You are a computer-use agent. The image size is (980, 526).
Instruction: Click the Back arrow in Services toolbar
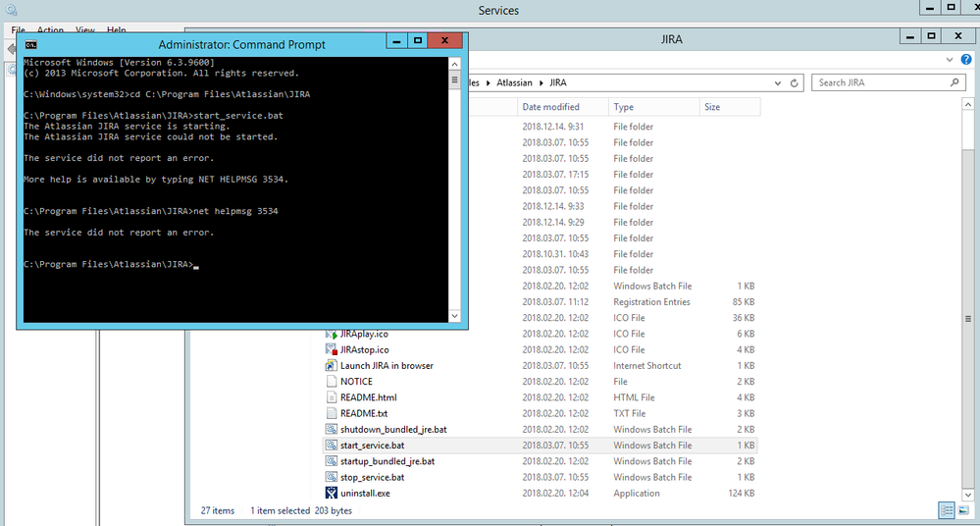click(11, 49)
